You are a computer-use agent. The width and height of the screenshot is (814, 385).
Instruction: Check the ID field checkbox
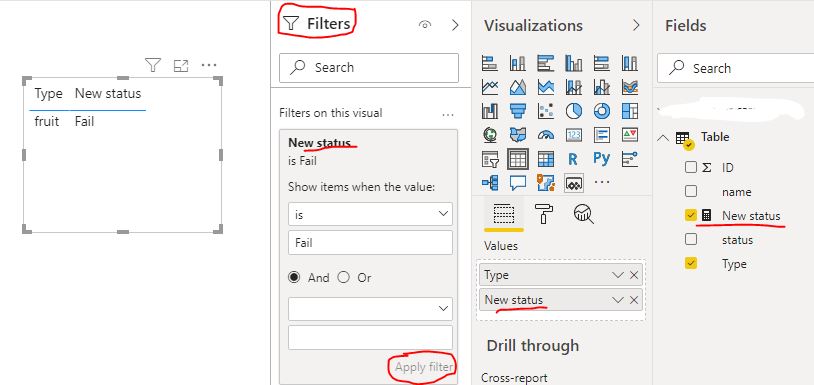690,167
